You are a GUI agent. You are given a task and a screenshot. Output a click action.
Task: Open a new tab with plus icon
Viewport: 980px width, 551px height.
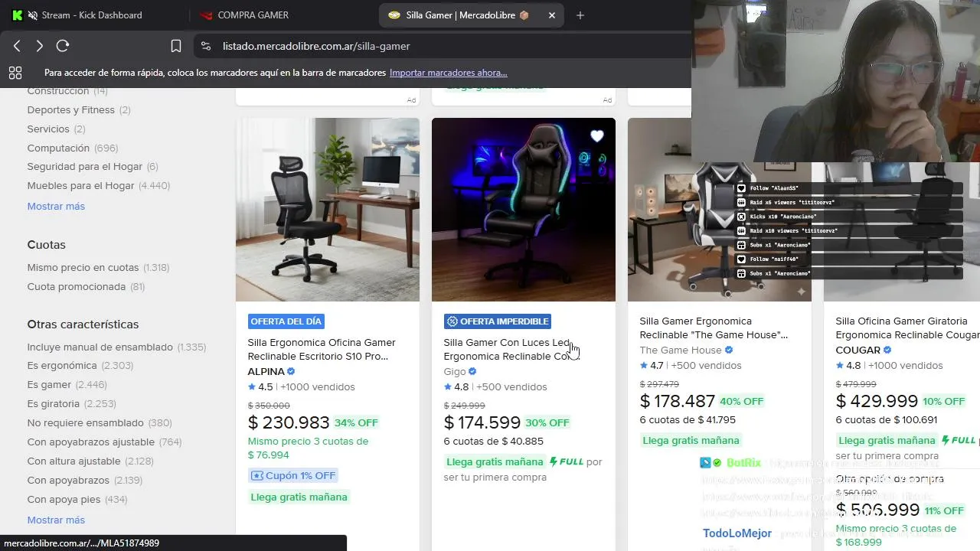pos(580,15)
